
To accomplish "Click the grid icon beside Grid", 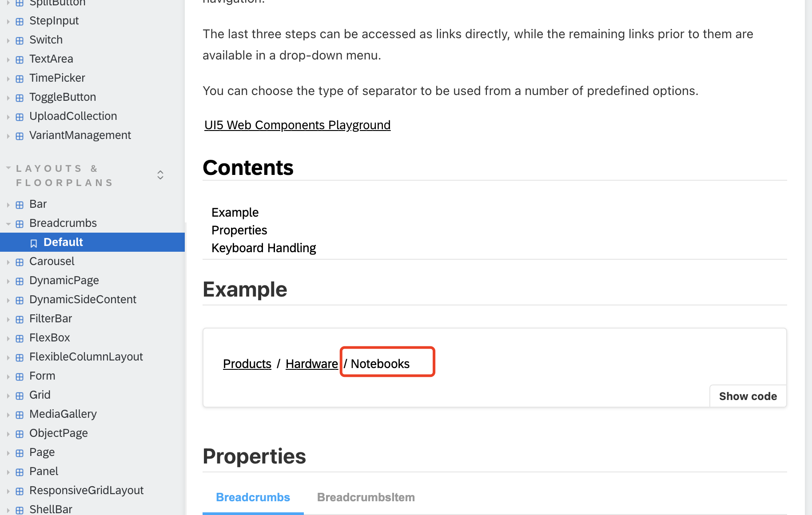I will point(19,396).
